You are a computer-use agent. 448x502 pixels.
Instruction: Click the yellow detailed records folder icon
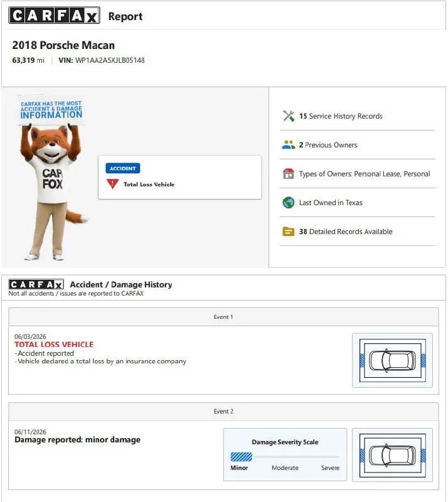(x=288, y=231)
